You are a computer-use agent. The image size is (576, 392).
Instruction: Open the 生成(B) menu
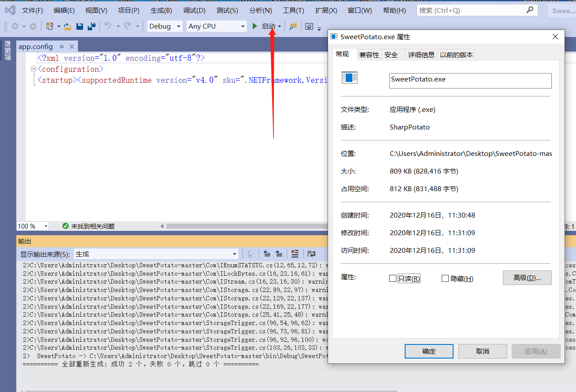161,10
